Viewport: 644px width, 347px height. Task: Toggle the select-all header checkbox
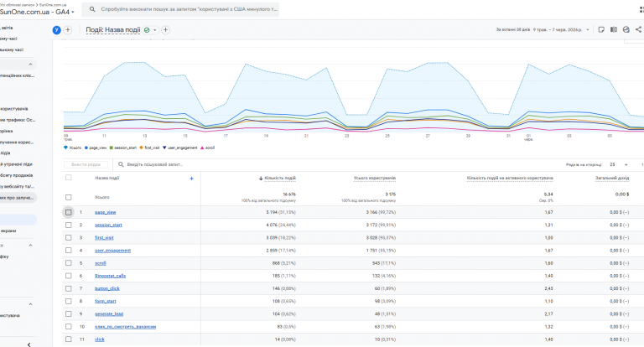point(69,178)
